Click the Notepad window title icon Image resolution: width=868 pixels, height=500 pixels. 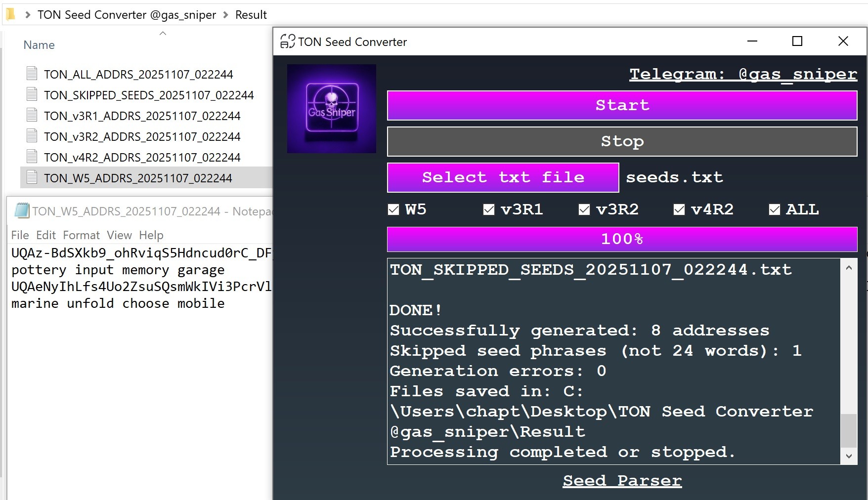pyautogui.click(x=22, y=211)
